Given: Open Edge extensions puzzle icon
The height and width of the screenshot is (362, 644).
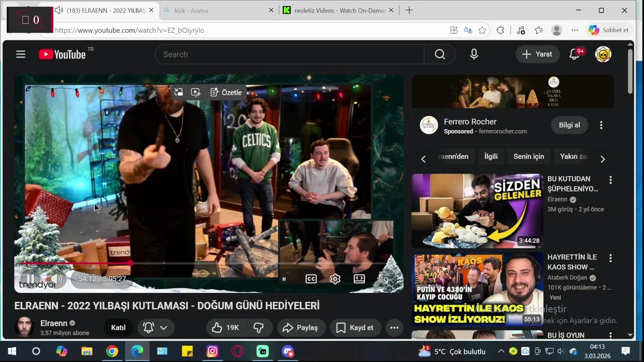Looking at the screenshot, I should pyautogui.click(x=500, y=30).
